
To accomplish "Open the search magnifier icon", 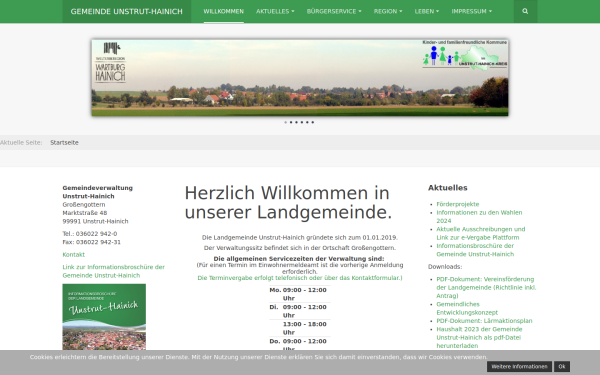I will pyautogui.click(x=525, y=11).
